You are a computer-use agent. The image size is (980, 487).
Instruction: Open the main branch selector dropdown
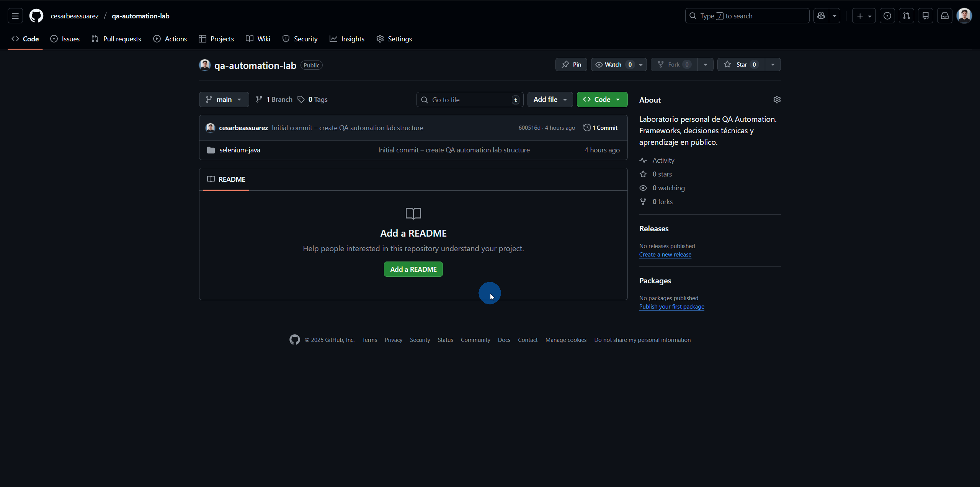[224, 99]
